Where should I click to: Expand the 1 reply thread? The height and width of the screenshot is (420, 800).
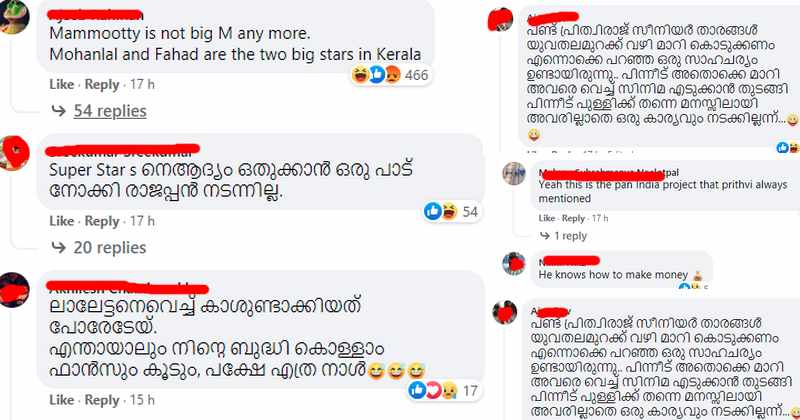[x=570, y=236]
